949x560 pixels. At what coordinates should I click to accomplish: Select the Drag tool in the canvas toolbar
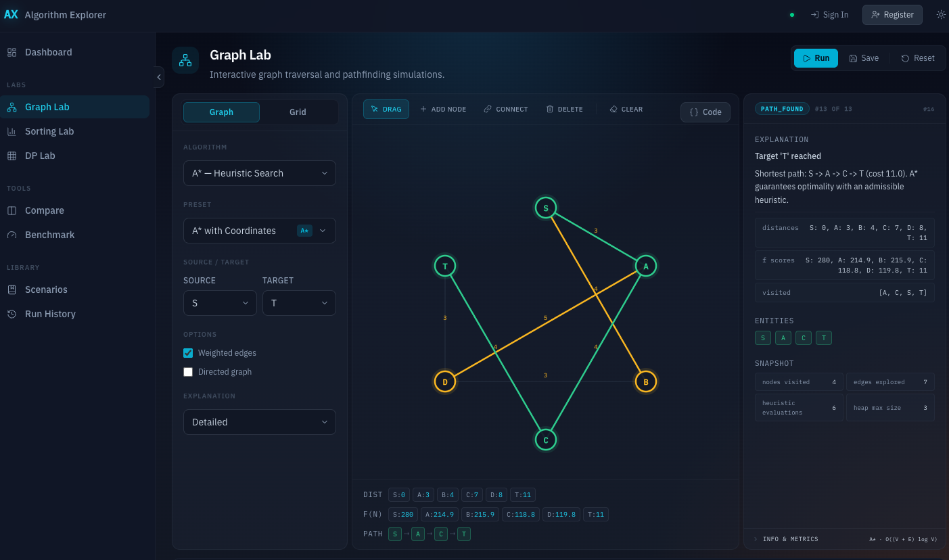tap(386, 108)
